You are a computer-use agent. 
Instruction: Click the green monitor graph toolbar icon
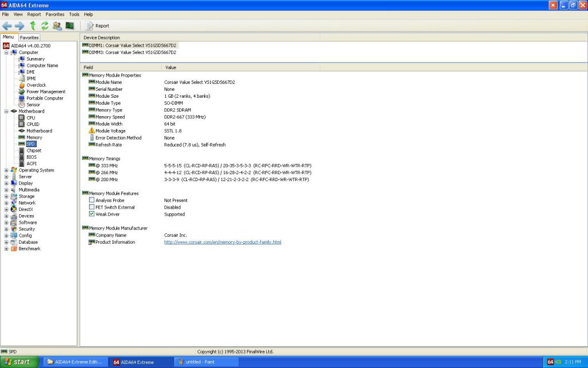click(x=69, y=25)
